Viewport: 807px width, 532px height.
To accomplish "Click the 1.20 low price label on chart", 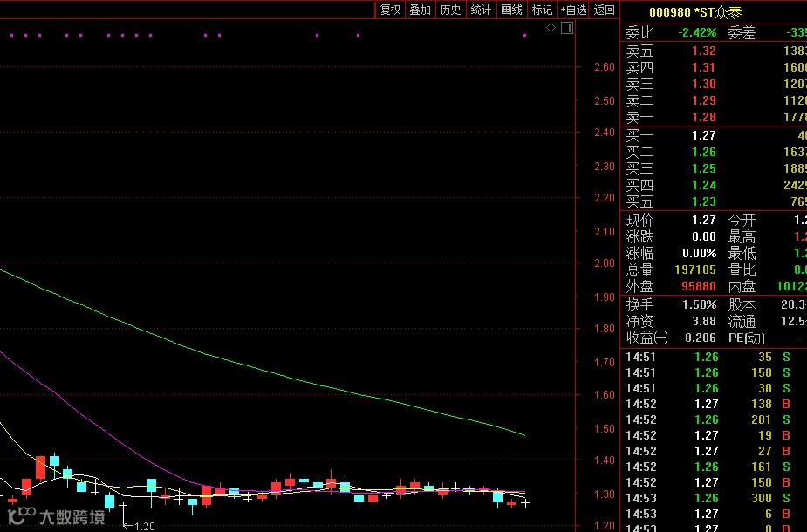I will [144, 527].
